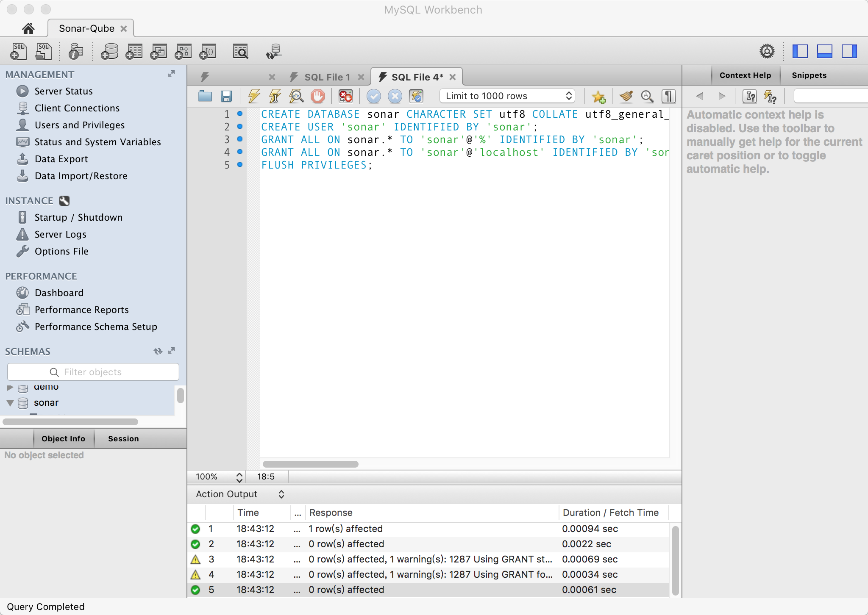The height and width of the screenshot is (615, 868).
Task: Save current statement as snippet star
Action: 598,97
